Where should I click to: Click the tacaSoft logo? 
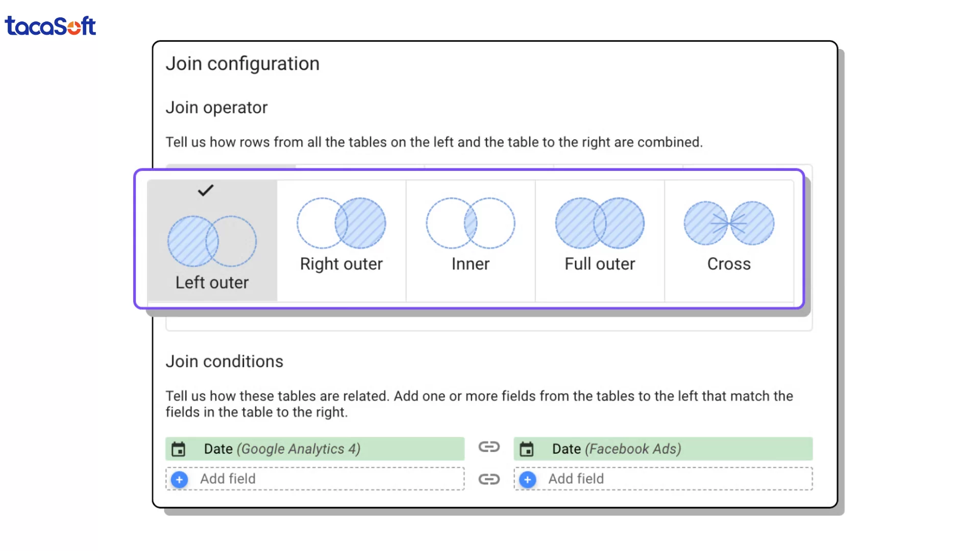[x=50, y=26]
